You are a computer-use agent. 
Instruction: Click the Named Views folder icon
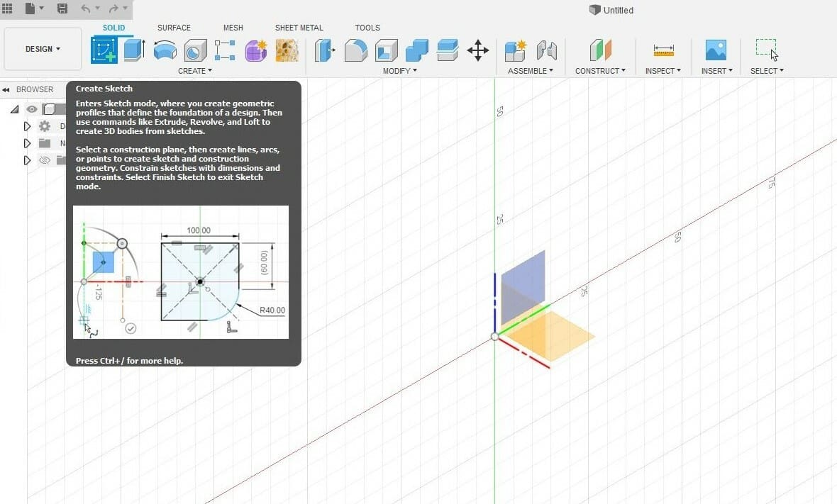coord(45,143)
